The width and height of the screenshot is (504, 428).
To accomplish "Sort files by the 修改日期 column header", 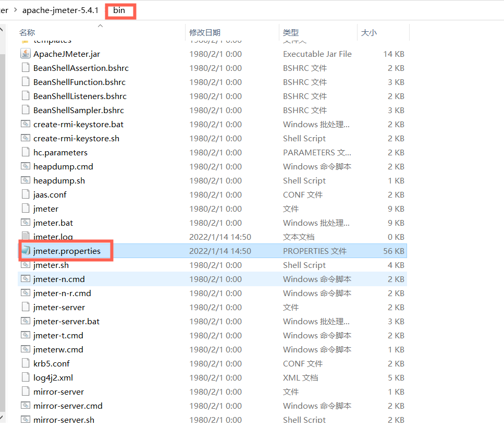I will pyautogui.click(x=205, y=32).
